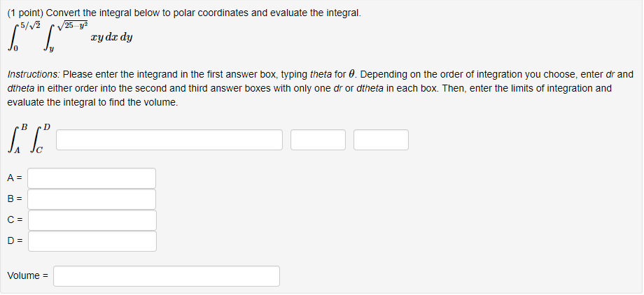Click the theta symbol in the instructions
The width and height of the screenshot is (644, 295).
pyautogui.click(x=351, y=75)
